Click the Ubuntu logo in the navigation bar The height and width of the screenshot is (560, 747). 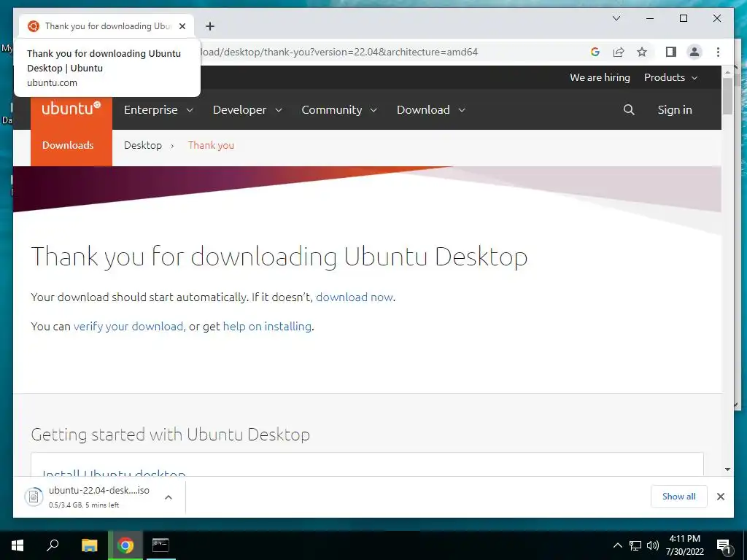click(71, 109)
